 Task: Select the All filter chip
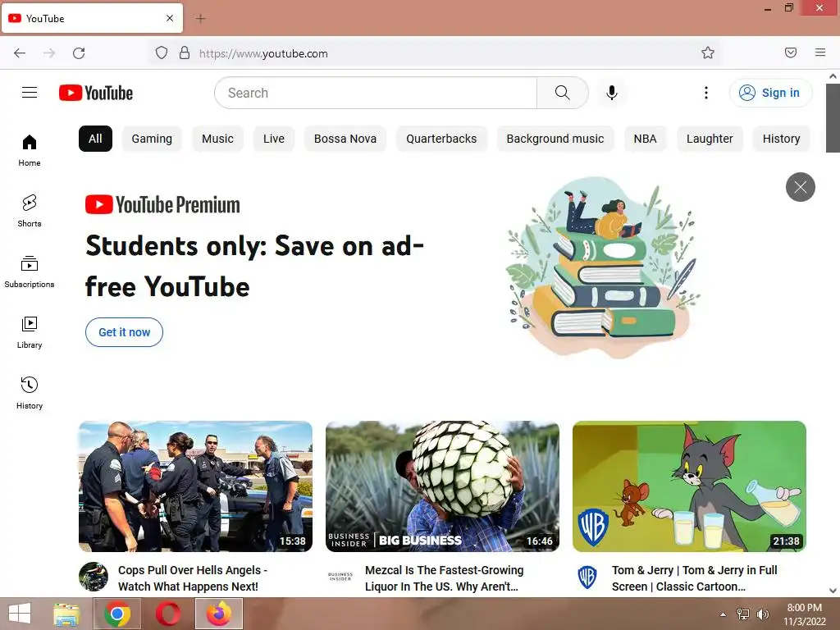[x=95, y=139]
